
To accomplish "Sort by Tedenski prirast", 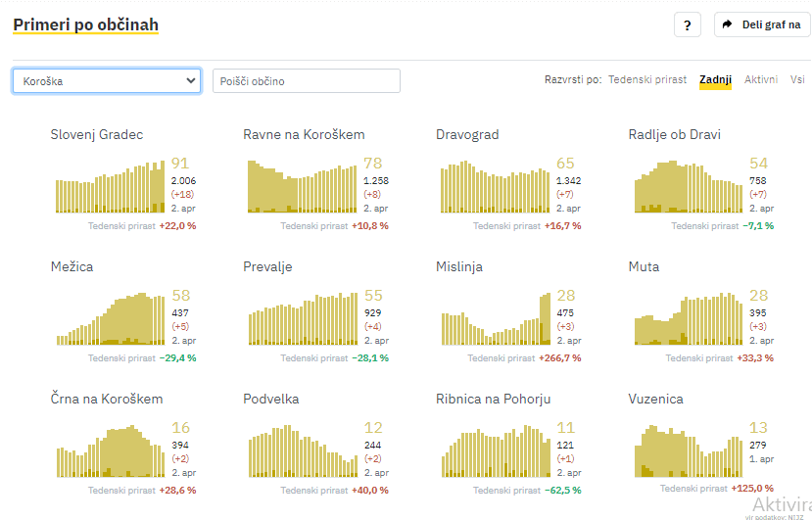I will pos(647,80).
